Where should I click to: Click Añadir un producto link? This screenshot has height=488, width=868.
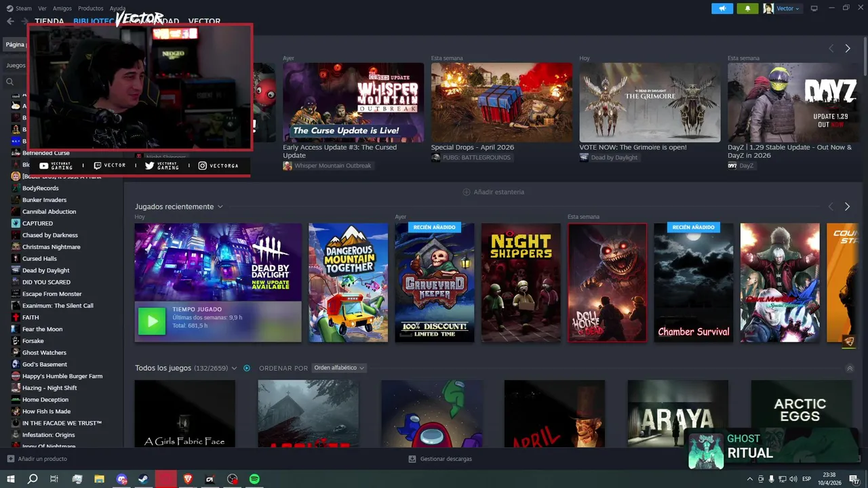37,459
